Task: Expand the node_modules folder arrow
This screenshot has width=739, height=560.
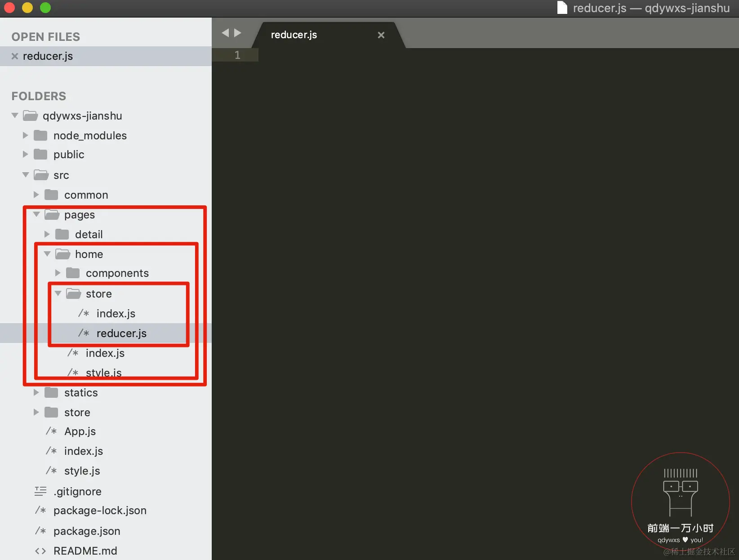Action: 26,135
